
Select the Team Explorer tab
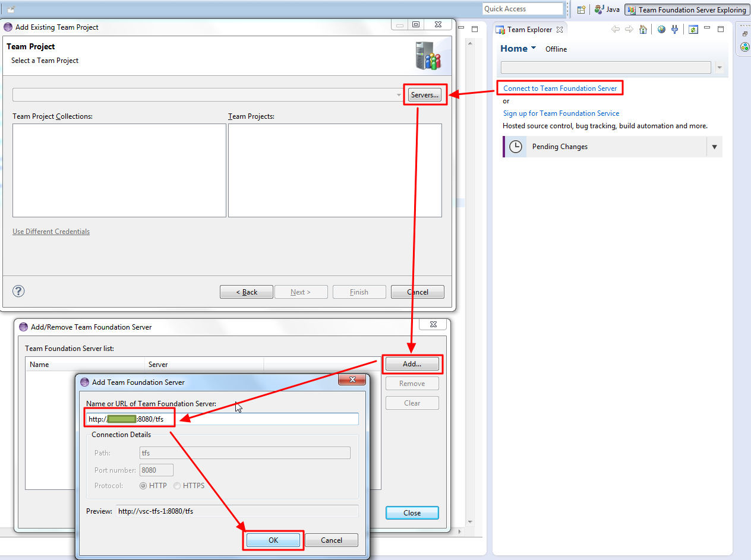(530, 30)
